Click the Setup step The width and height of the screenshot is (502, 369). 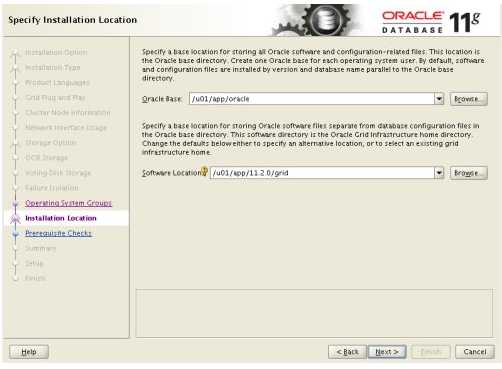pyautogui.click(x=34, y=263)
